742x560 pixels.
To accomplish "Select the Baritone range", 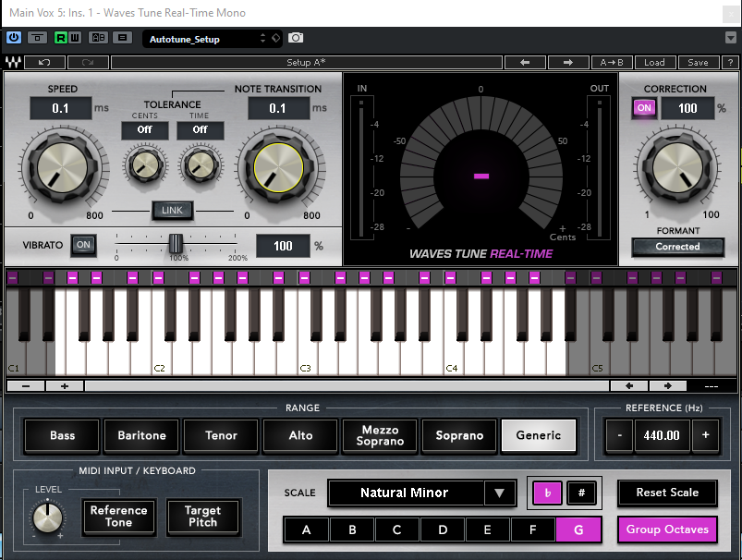I will click(x=141, y=435).
